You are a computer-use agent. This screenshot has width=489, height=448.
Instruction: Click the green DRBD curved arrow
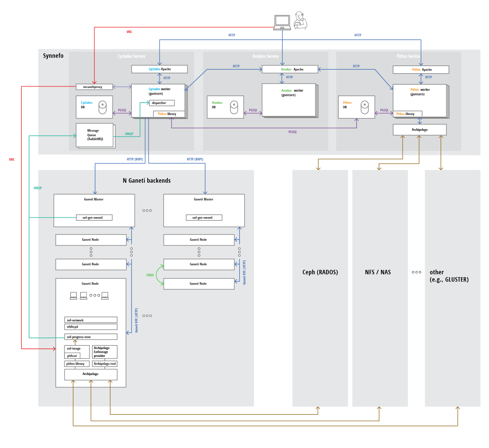point(160,275)
